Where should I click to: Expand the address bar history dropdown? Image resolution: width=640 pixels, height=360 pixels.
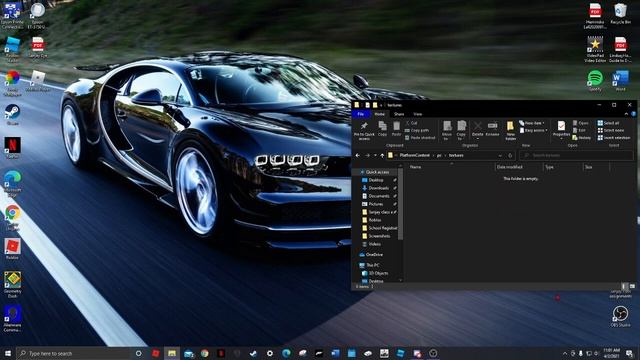click(x=500, y=156)
